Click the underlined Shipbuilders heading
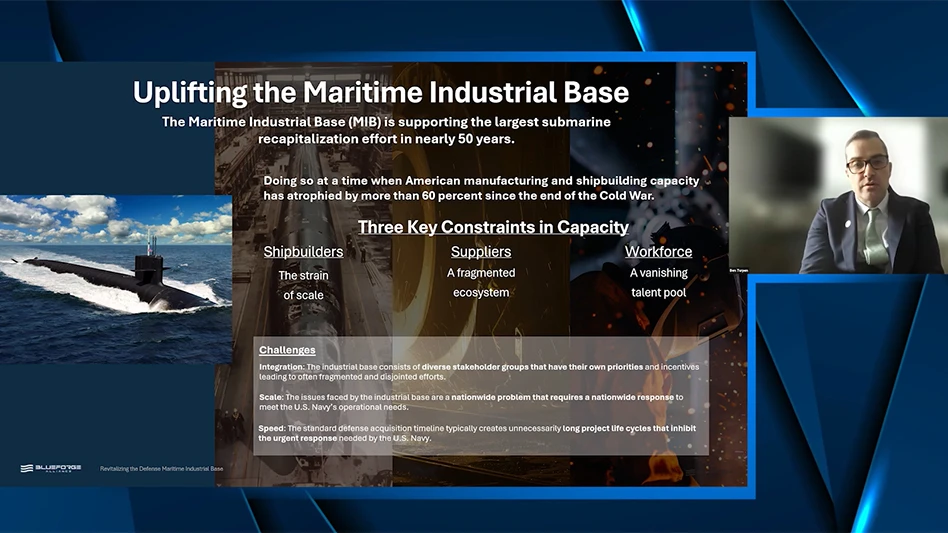 (x=303, y=252)
